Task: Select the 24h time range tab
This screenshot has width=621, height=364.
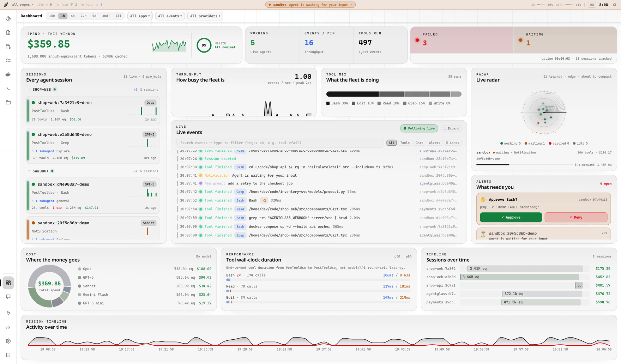Action: [84, 16]
